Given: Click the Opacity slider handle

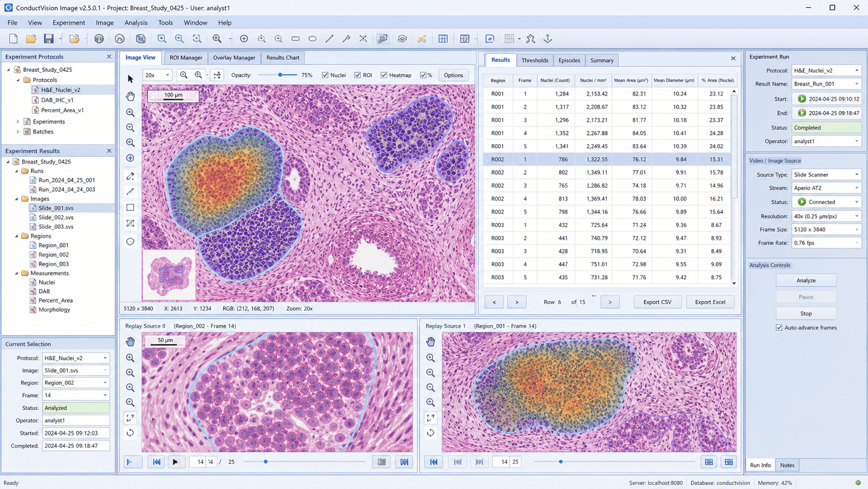Looking at the screenshot, I should tap(280, 75).
